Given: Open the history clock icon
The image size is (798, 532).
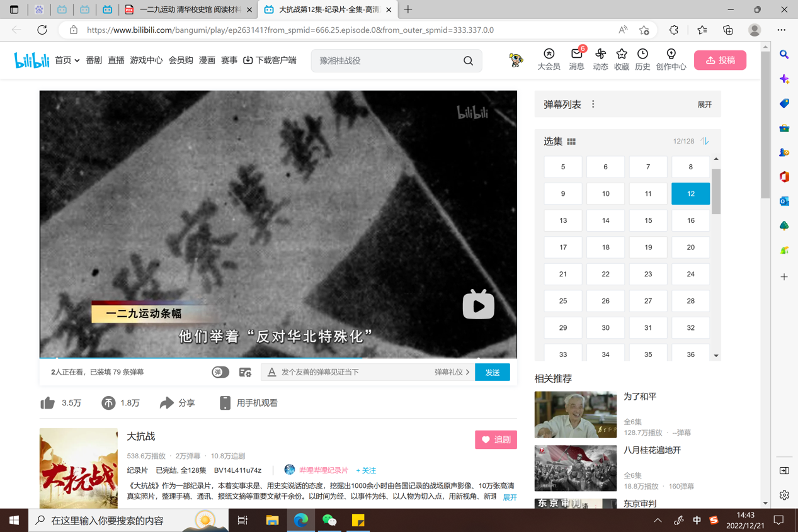Looking at the screenshot, I should 642,55.
